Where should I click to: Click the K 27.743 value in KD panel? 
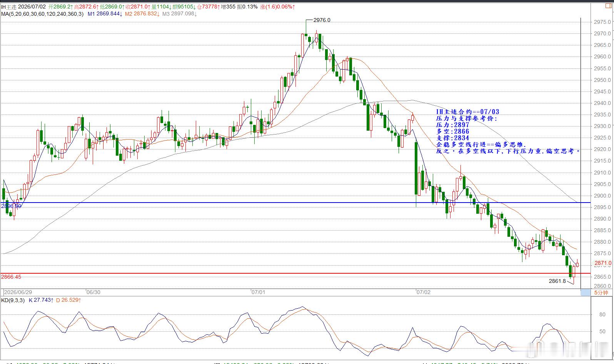[40, 300]
